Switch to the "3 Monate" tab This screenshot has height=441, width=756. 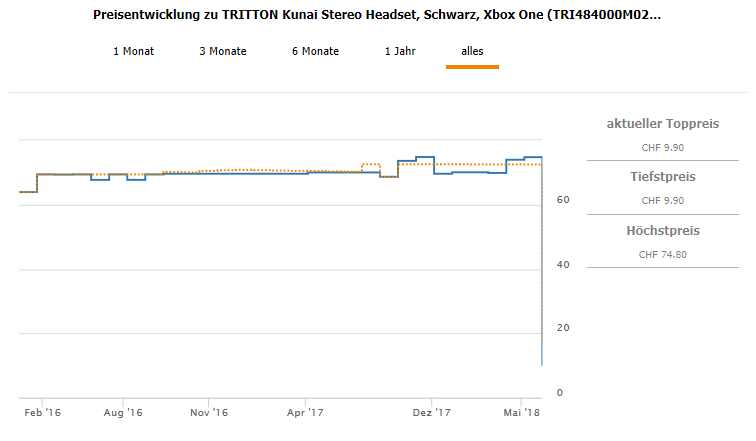click(223, 51)
